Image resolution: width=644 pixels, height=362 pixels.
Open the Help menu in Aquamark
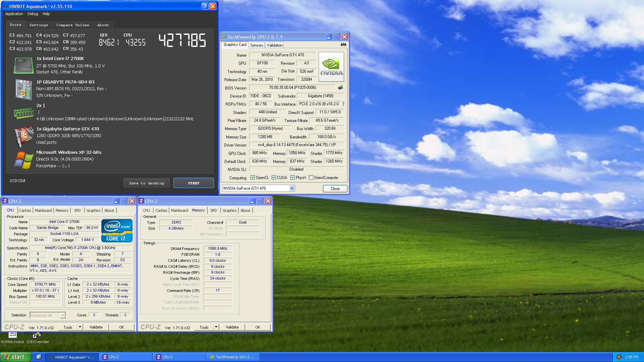[x=46, y=14]
